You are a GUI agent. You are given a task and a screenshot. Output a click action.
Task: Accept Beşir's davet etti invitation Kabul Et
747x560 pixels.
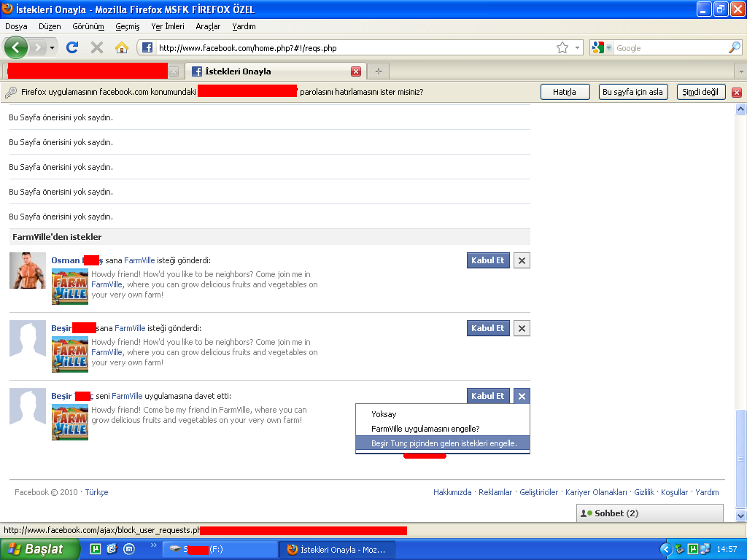pos(488,396)
